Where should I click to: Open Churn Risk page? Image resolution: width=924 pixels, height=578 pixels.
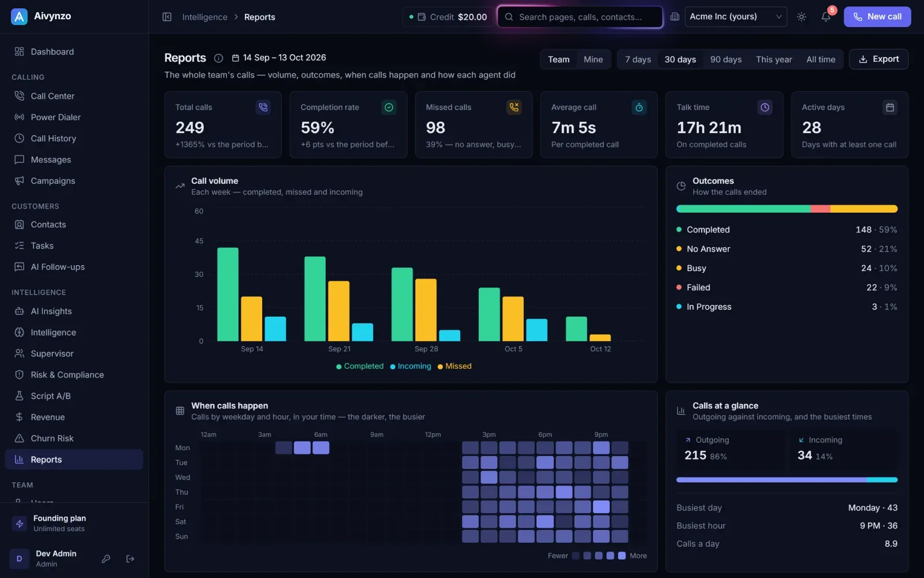coord(74,438)
